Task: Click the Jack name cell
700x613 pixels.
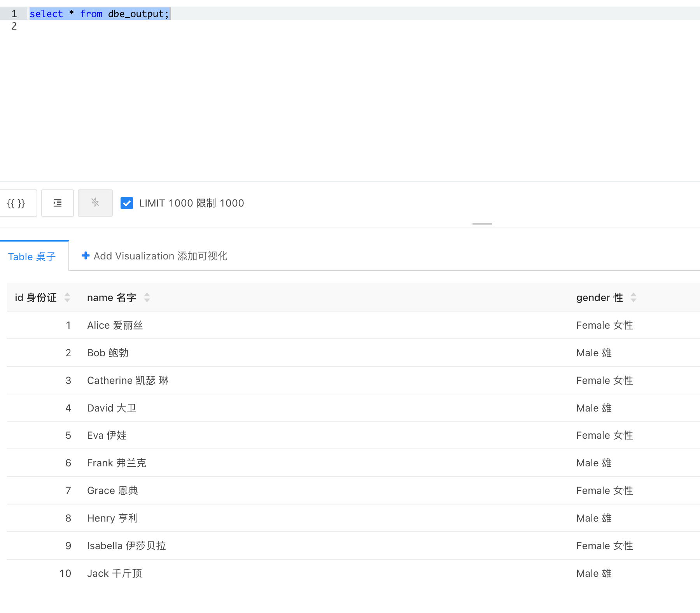Action: [115, 573]
